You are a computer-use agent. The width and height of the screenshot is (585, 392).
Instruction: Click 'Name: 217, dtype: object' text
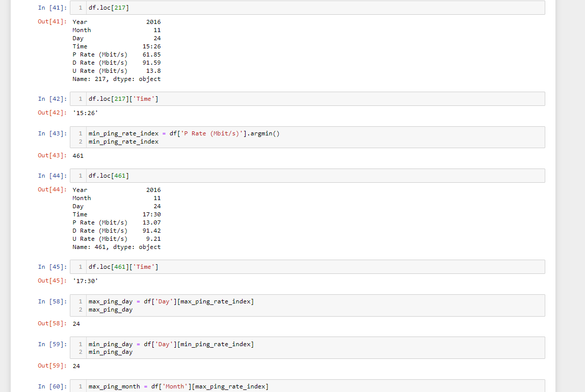(116, 79)
